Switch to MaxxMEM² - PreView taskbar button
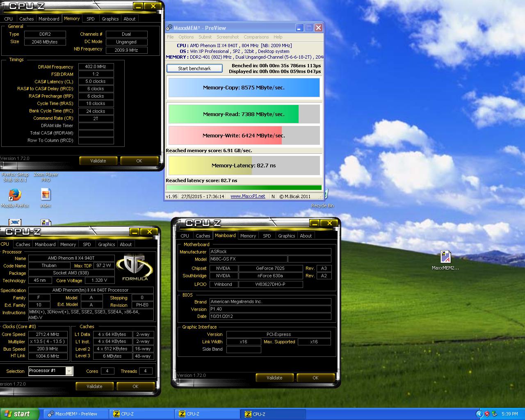The image size is (525, 420). (76, 414)
